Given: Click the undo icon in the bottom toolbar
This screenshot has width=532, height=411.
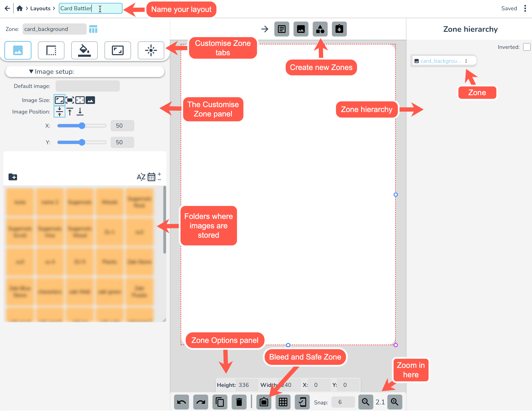Looking at the screenshot, I should click(181, 402).
